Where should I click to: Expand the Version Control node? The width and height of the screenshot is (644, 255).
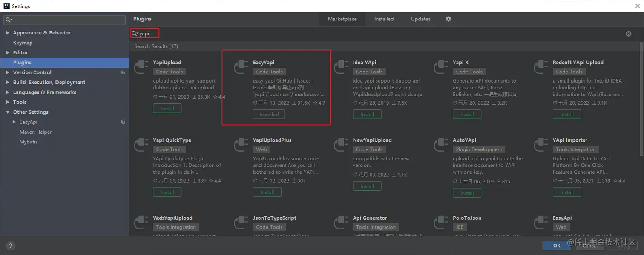tap(8, 72)
